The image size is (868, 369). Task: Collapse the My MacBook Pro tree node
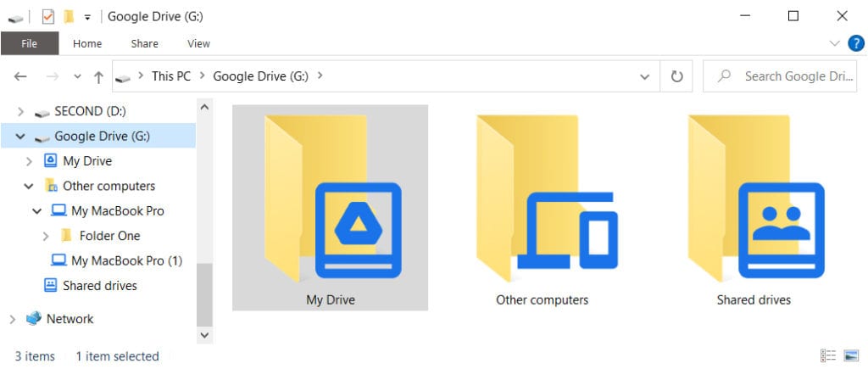[x=37, y=211]
